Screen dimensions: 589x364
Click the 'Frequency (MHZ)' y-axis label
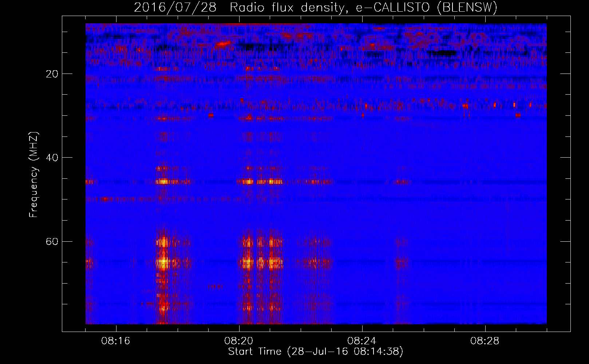(33, 175)
